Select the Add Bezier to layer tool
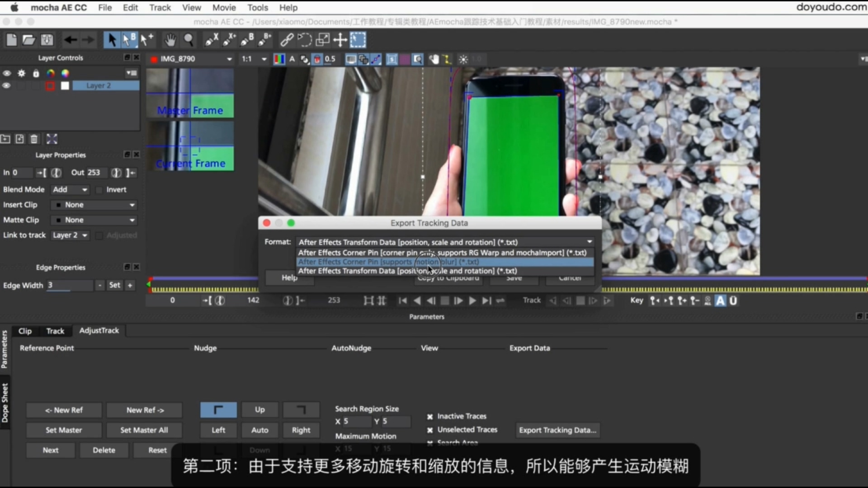 click(265, 40)
